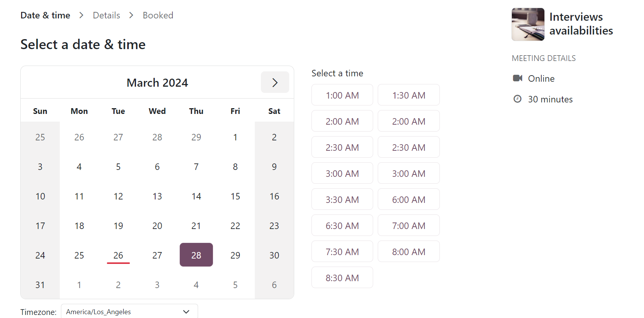Screen dimensions: 644x318
Task: Pick the 1:00 AM time slot
Action: click(342, 95)
